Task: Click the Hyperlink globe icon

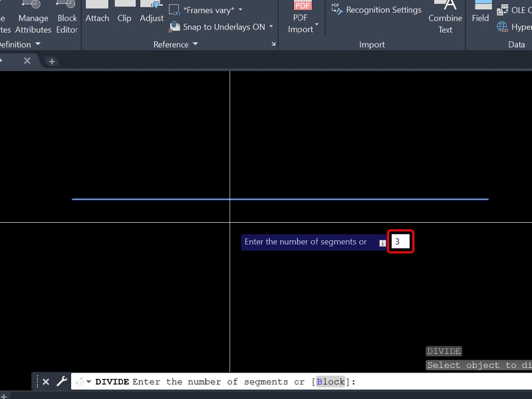Action: [x=502, y=27]
